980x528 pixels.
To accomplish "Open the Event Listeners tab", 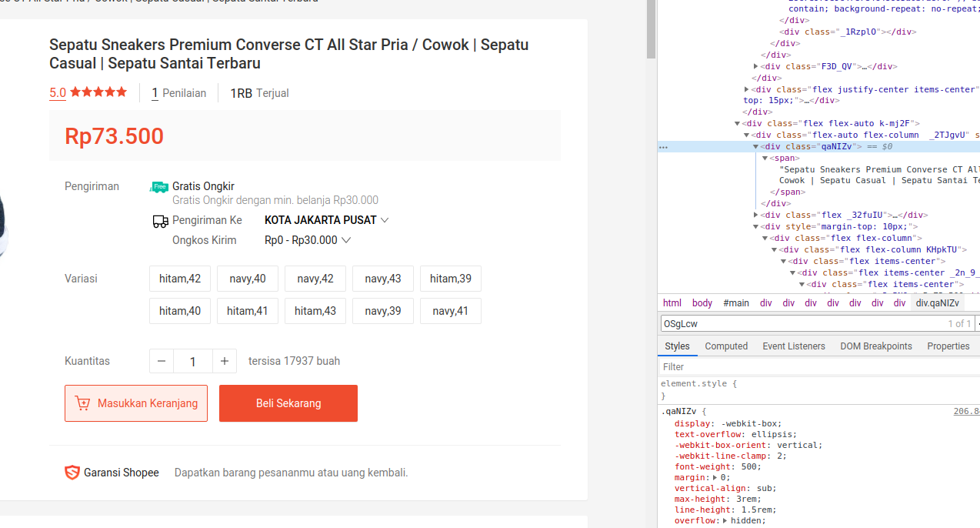I will coord(794,346).
